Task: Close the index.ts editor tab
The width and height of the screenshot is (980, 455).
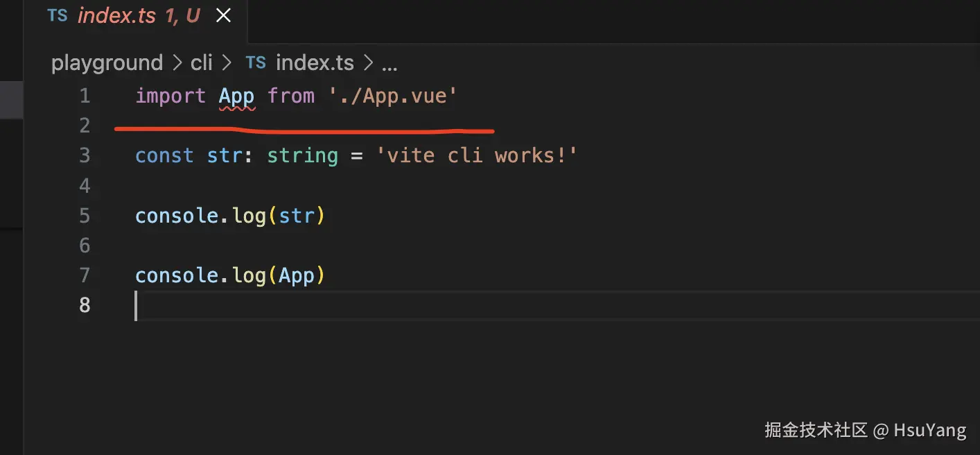Action: [x=223, y=16]
